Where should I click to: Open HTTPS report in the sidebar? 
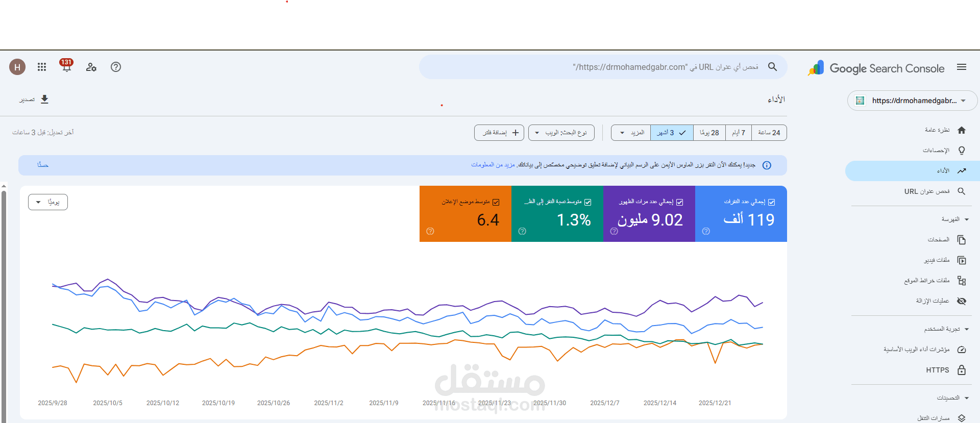[938, 370]
